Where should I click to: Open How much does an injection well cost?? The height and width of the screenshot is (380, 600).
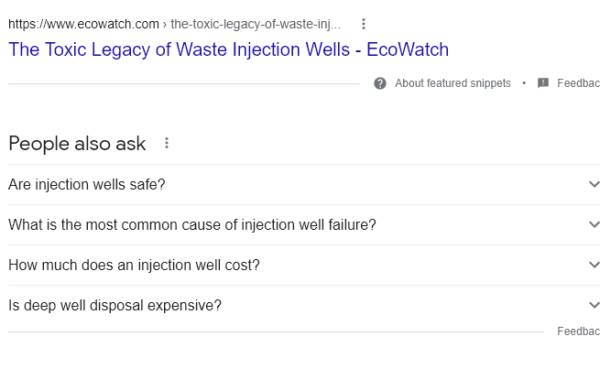coord(304,265)
